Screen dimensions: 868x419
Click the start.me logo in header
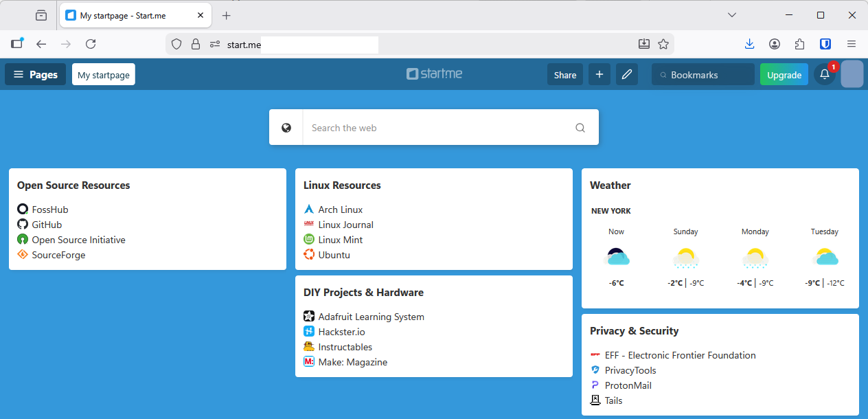click(434, 73)
